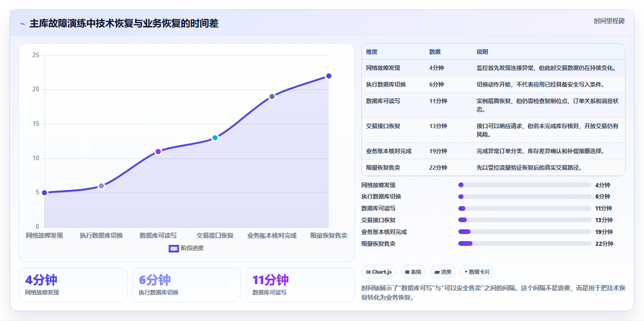
Task: Click the 时间里程碑 label in header
Action: pyautogui.click(x=609, y=21)
